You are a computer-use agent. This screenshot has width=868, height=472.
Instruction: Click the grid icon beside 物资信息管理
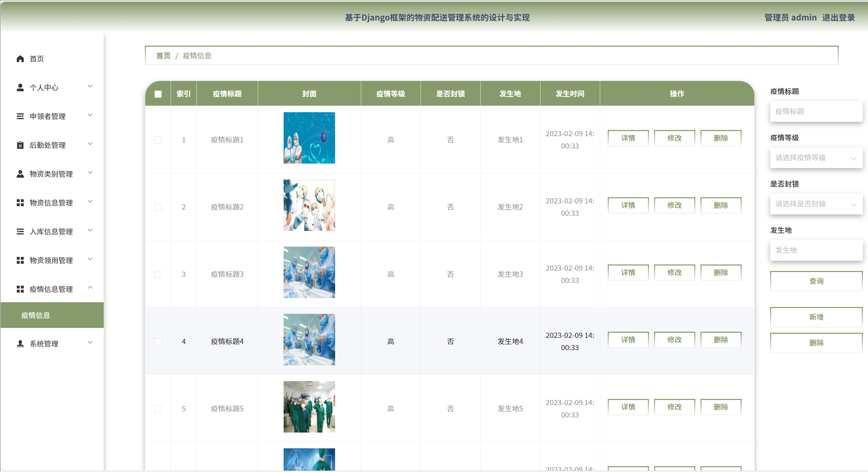20,203
